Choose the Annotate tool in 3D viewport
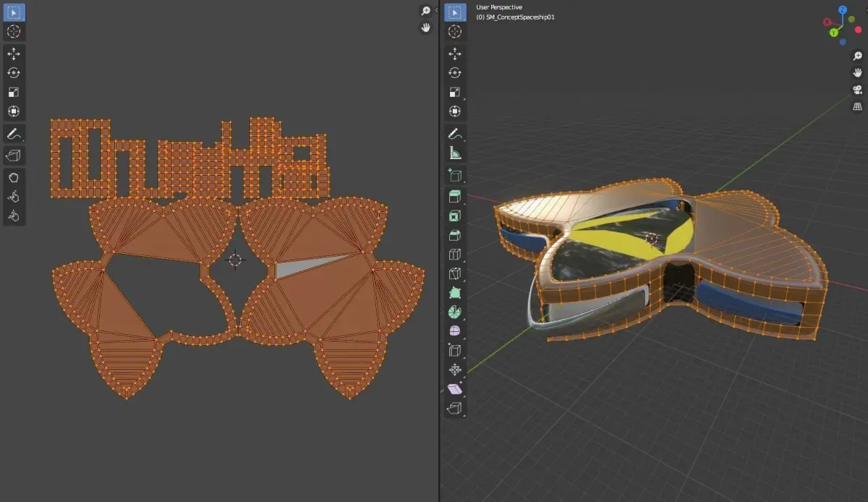Screen dimensions: 868x502 click(x=455, y=134)
